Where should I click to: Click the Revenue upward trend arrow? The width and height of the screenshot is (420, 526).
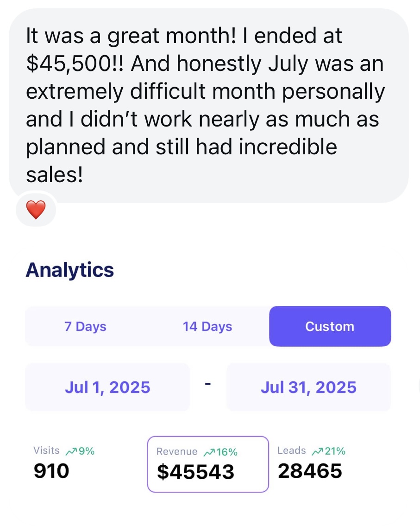pyautogui.click(x=209, y=452)
